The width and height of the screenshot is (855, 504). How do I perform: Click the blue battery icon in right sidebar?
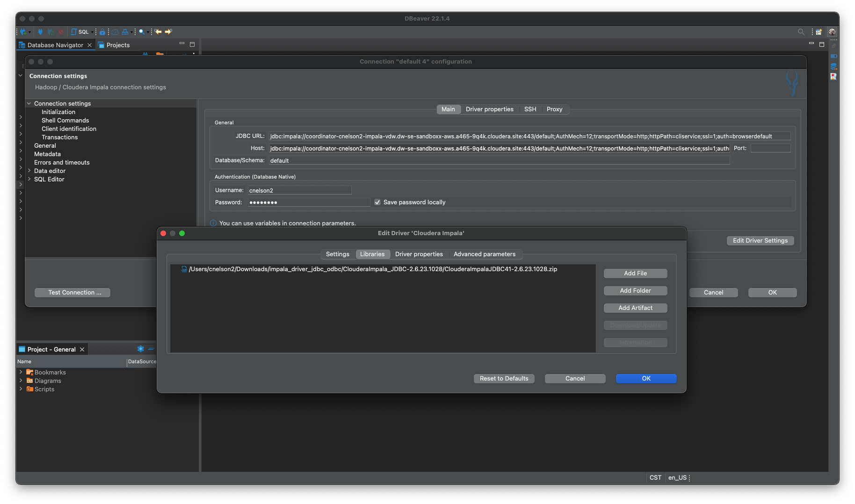coord(833,56)
